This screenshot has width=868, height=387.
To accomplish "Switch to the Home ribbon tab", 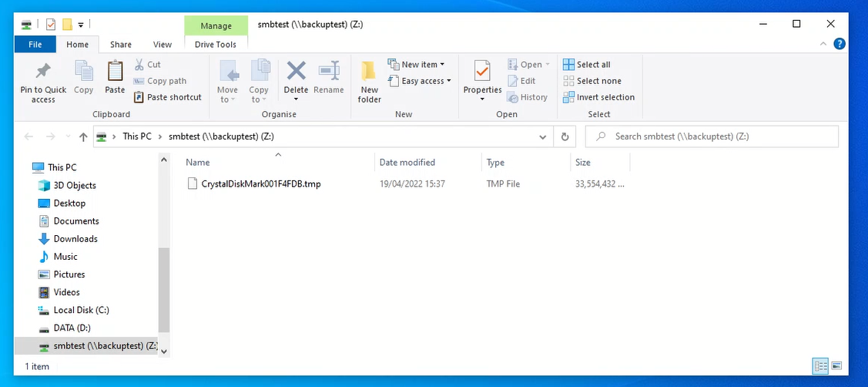I will 78,45.
